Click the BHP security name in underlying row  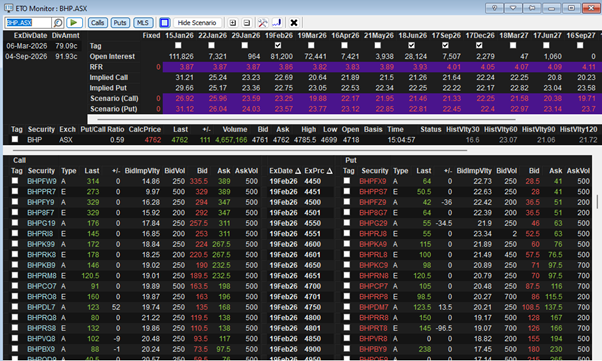(35, 140)
